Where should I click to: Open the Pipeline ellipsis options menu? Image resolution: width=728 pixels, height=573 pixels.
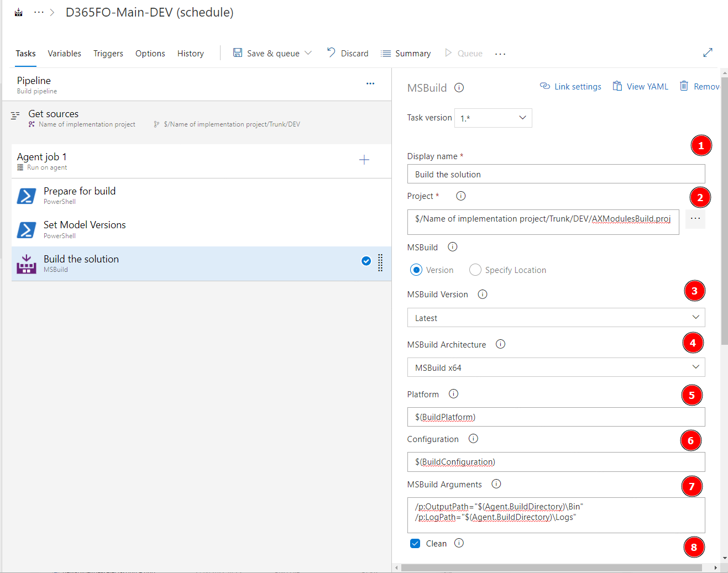point(370,83)
